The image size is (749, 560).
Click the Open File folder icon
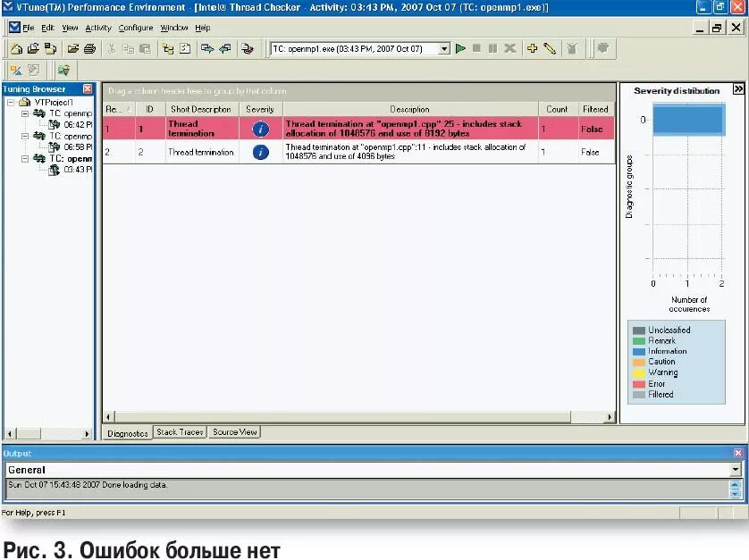(72, 49)
